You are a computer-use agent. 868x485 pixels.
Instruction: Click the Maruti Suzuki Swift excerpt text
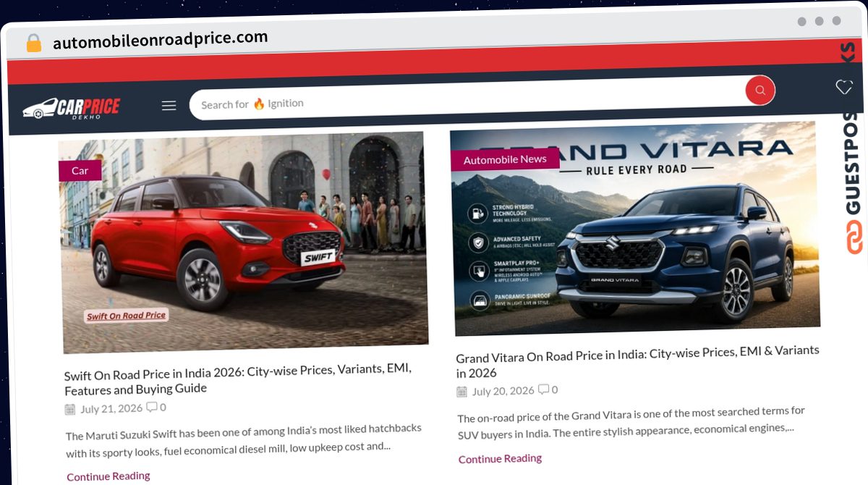[244, 441]
